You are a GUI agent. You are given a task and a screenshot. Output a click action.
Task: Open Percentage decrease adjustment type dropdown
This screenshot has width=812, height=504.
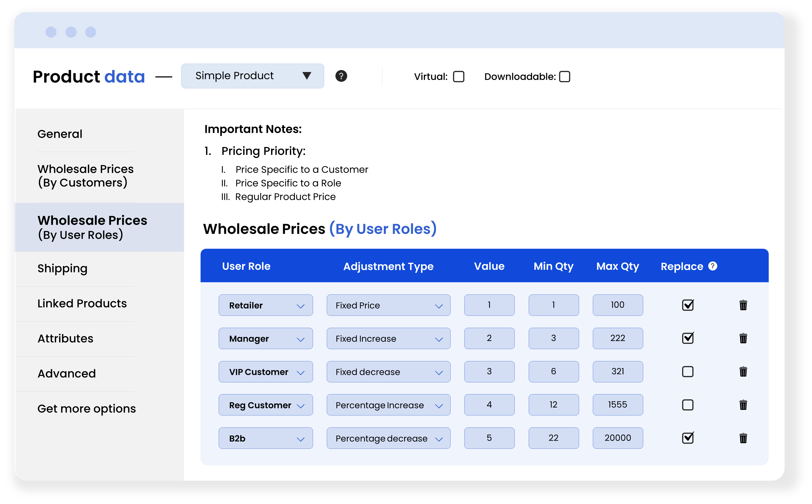point(388,438)
